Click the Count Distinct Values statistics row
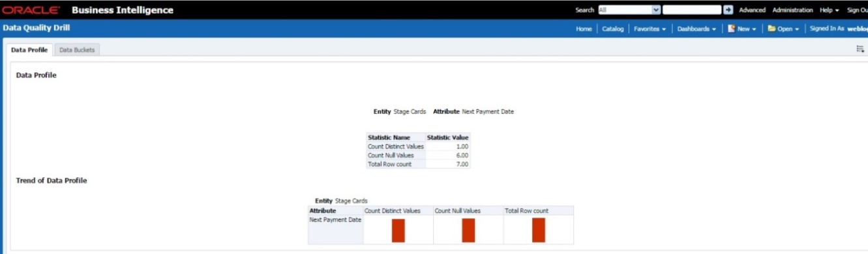This screenshot has width=868, height=254. [418, 147]
